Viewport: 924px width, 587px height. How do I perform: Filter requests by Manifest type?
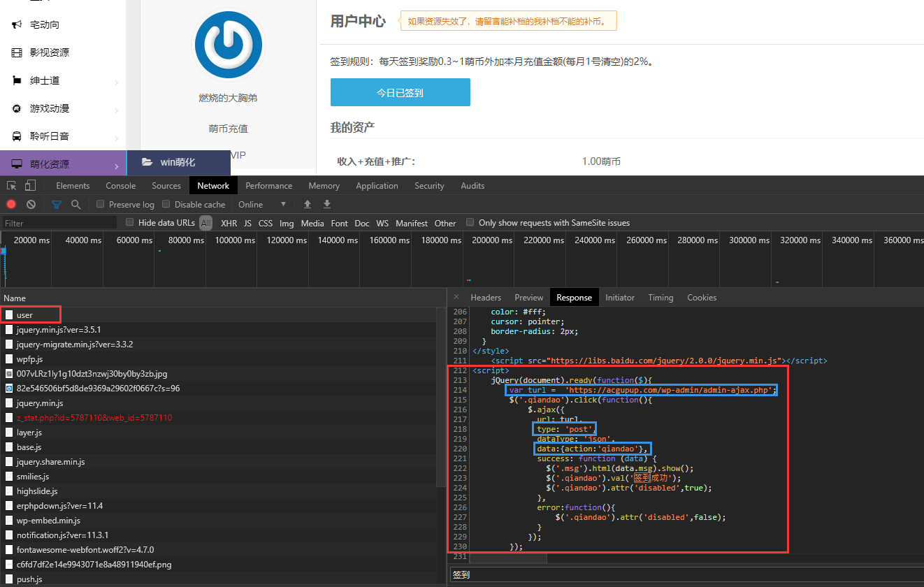pos(412,223)
